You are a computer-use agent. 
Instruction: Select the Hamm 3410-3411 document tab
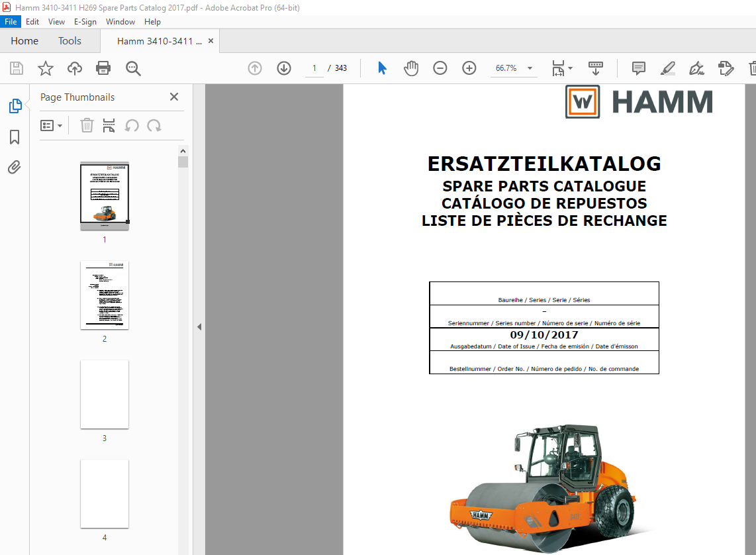click(x=159, y=41)
